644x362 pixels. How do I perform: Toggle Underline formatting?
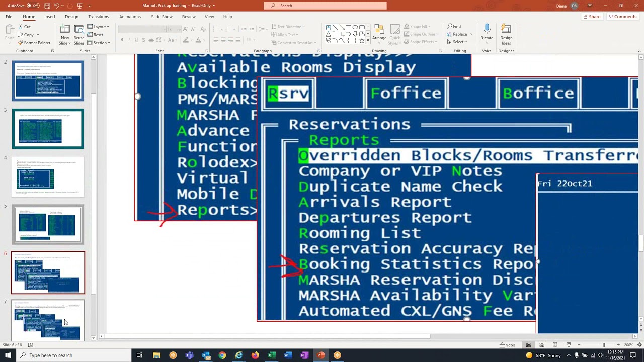136,40
